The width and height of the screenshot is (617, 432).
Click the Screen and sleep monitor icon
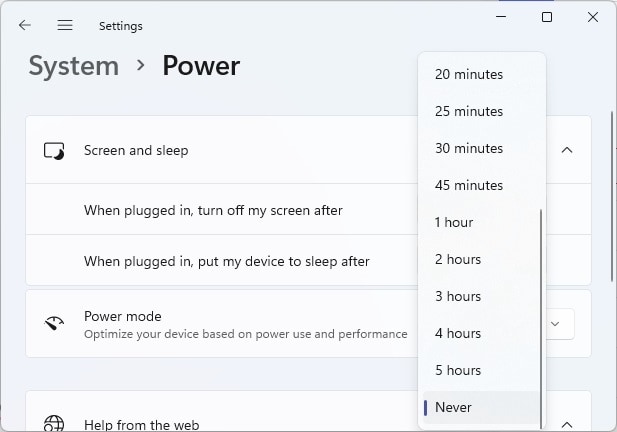coord(54,151)
